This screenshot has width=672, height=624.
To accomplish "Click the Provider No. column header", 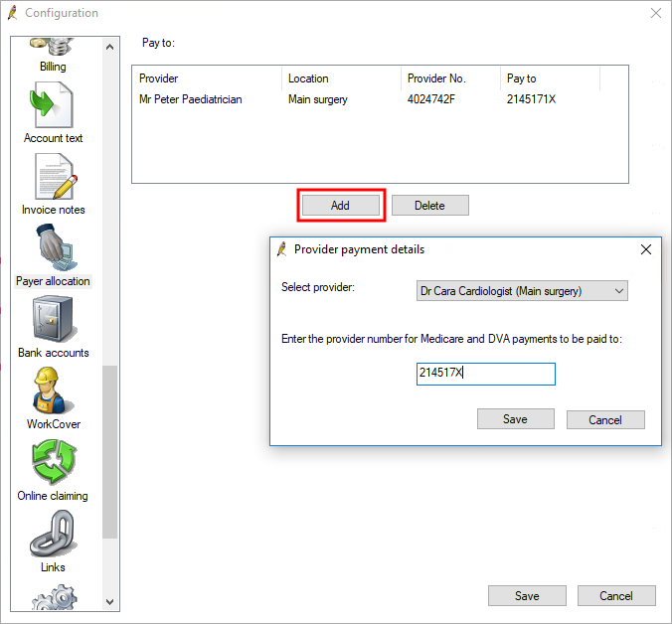I will (x=450, y=78).
